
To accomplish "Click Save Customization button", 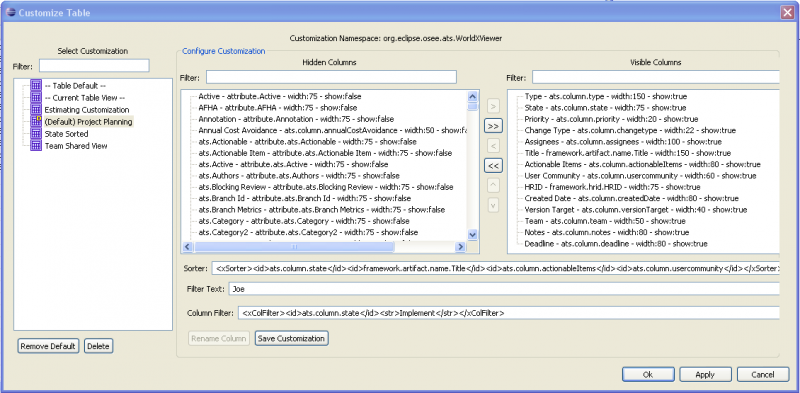I will pyautogui.click(x=291, y=338).
